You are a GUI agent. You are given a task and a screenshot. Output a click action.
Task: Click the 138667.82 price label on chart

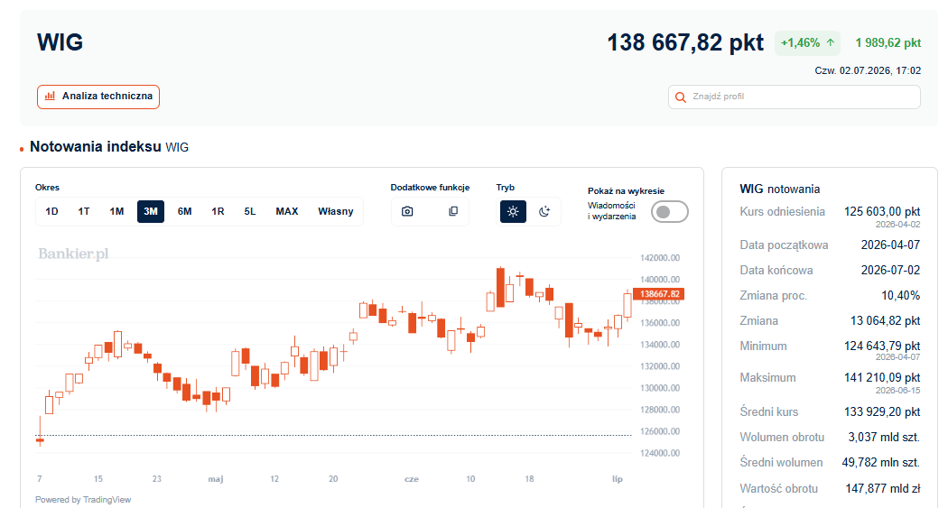659,294
